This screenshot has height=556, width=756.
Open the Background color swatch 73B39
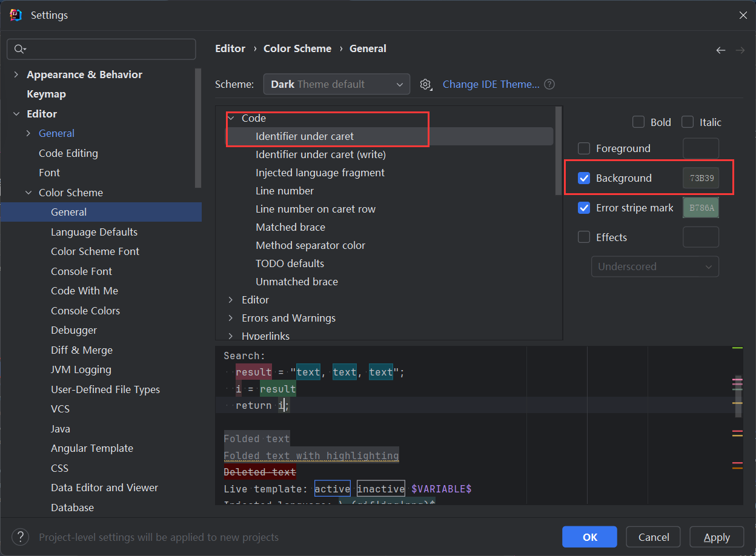tap(701, 178)
